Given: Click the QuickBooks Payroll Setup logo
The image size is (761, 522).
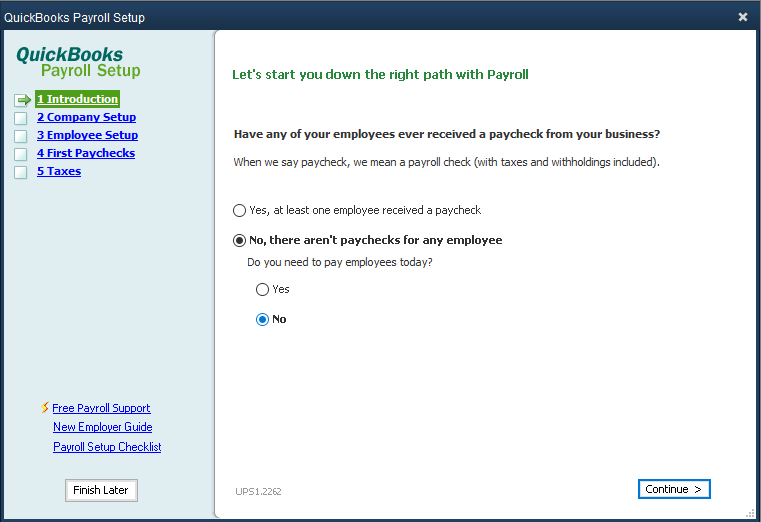Looking at the screenshot, I should (78, 62).
